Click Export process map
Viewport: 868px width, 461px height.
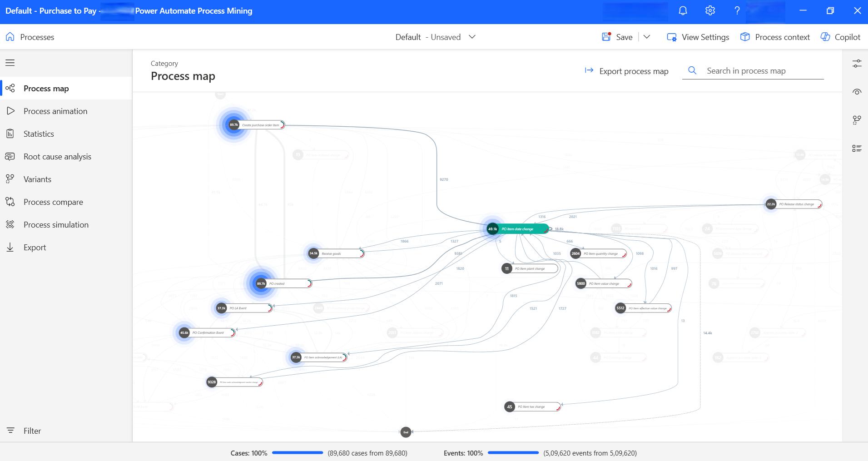(x=627, y=71)
